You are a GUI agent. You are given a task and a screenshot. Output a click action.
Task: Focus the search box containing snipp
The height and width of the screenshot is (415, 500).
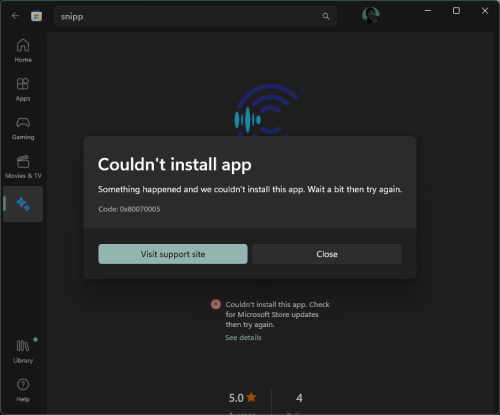coord(195,16)
